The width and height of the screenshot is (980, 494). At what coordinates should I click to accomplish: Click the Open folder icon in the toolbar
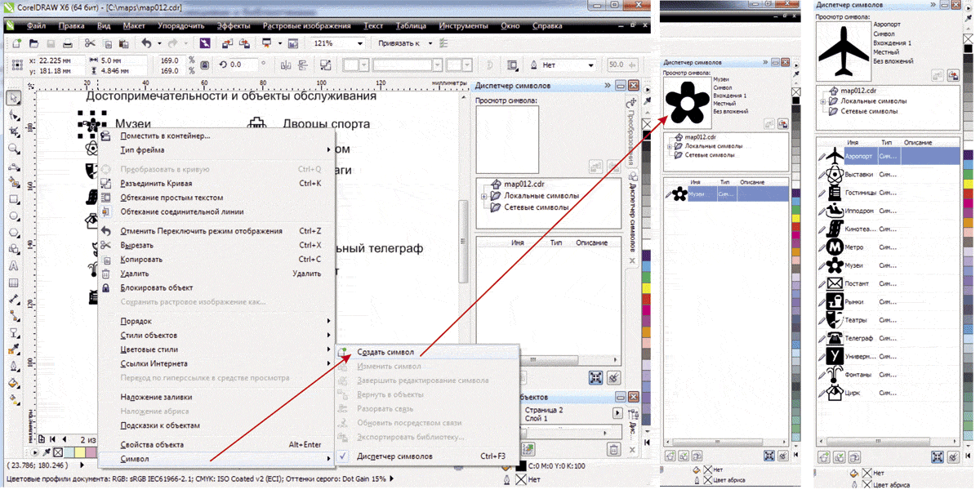32,43
